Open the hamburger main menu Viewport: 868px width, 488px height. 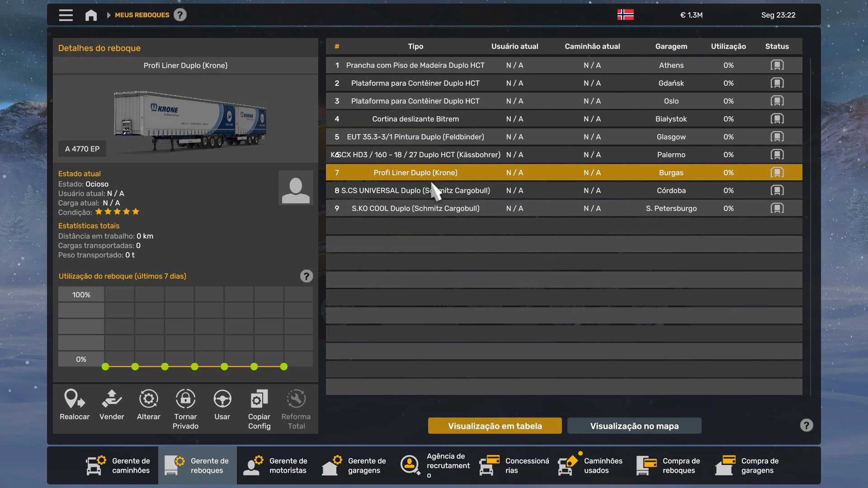point(66,15)
